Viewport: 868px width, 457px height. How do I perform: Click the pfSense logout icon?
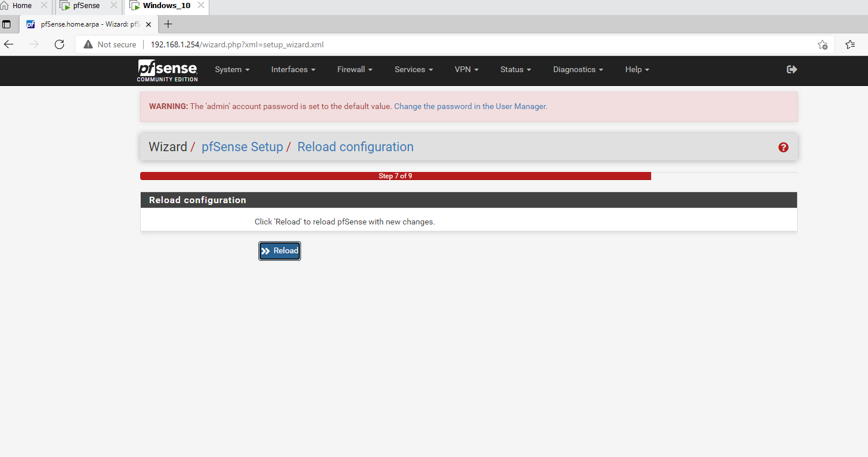(792, 69)
